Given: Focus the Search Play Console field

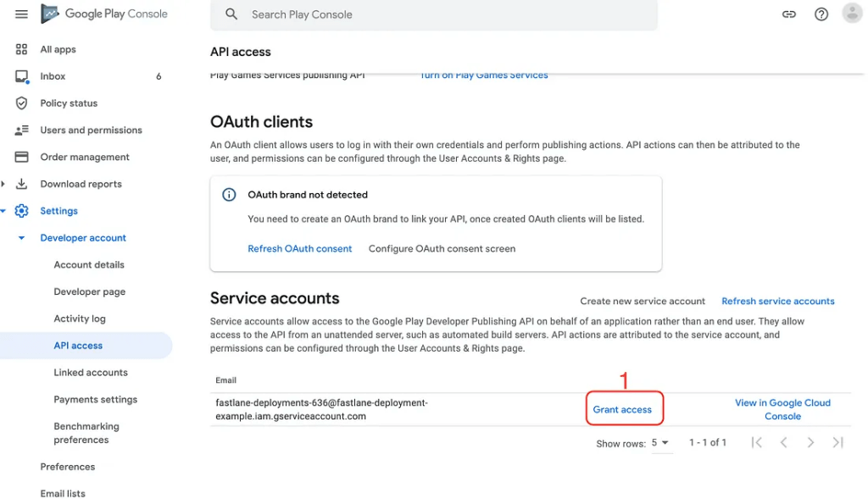Looking at the screenshot, I should tap(433, 14).
